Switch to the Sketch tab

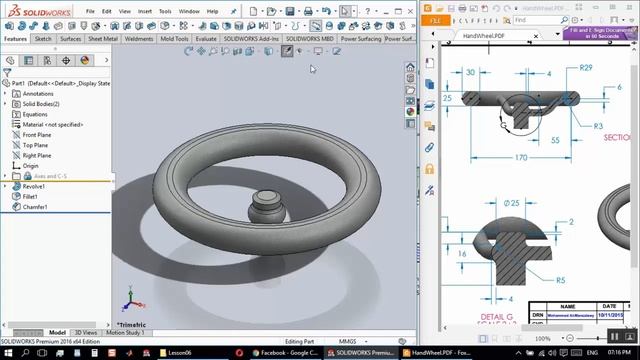43,39
